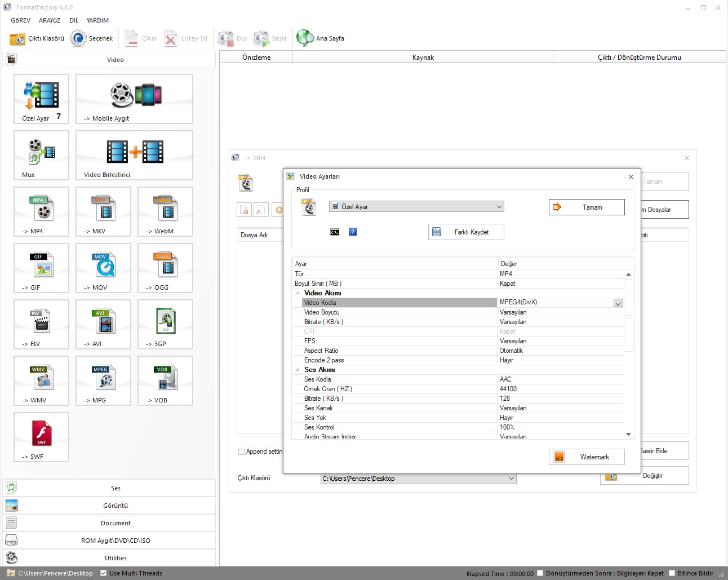Open the GöREV menu
Viewport: 728px width, 580px height.
click(21, 20)
